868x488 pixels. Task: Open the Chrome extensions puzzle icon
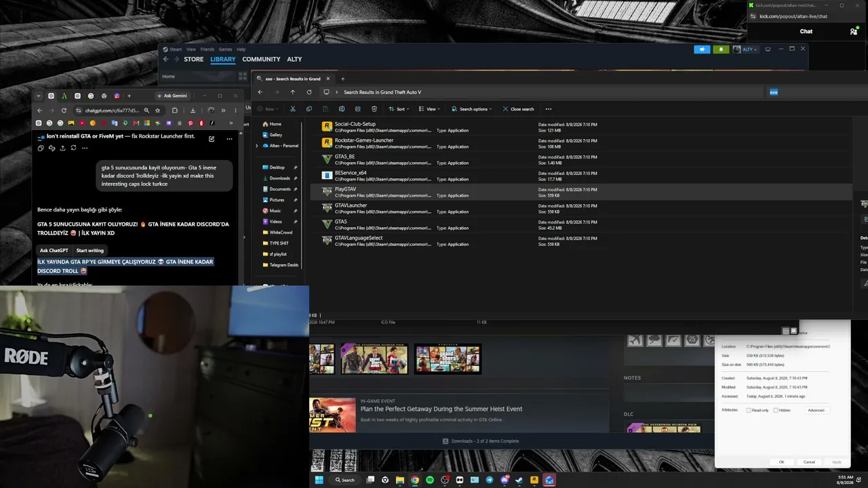point(175,110)
